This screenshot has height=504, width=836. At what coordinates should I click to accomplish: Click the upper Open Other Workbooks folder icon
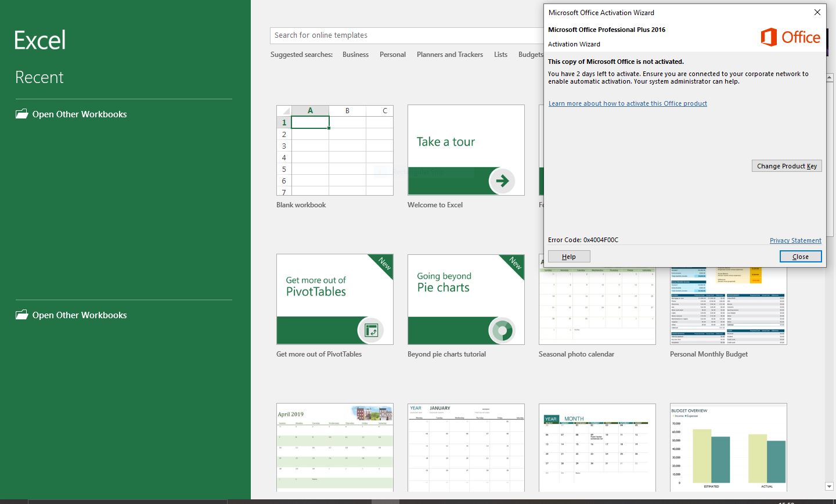21,114
